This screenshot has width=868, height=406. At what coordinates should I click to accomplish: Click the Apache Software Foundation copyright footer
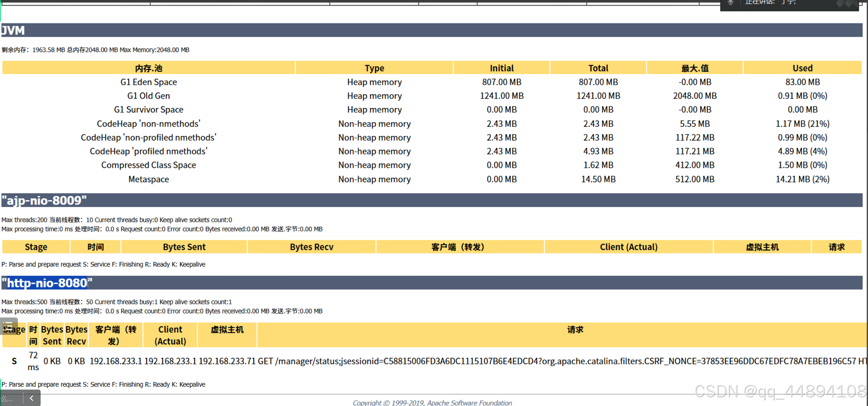pyautogui.click(x=432, y=403)
